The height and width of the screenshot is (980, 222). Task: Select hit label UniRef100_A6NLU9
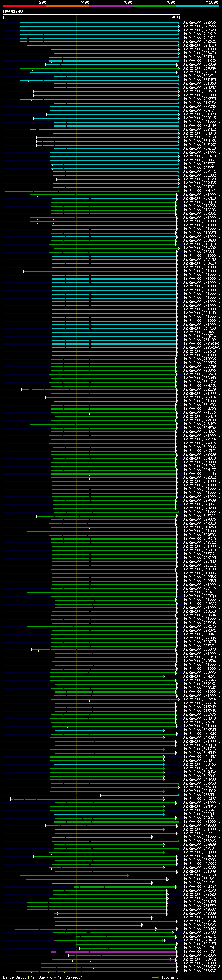(x=199, y=313)
